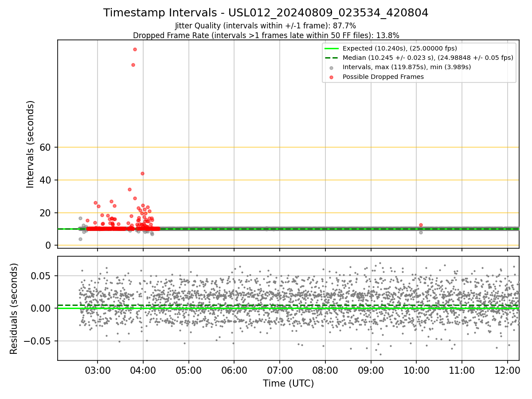This screenshot has width=532, height=399.
Task: Click the gray dot marker in the legend
Action: coord(332,67)
